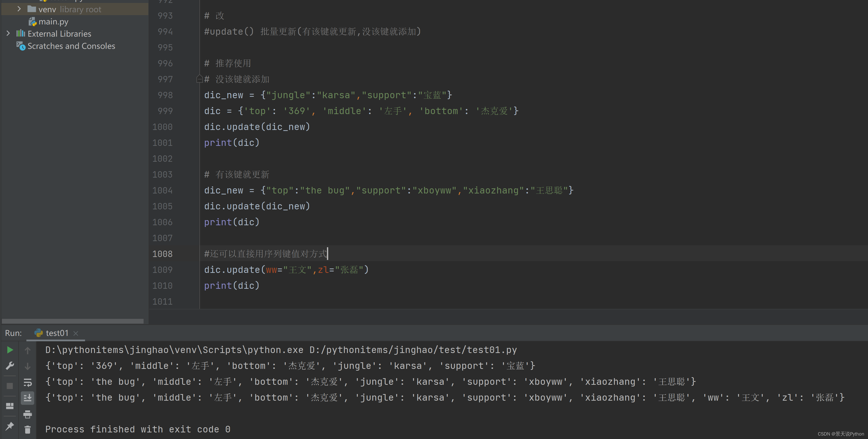Click dic_new assignment on line 998
The image size is (868, 439).
click(x=328, y=95)
